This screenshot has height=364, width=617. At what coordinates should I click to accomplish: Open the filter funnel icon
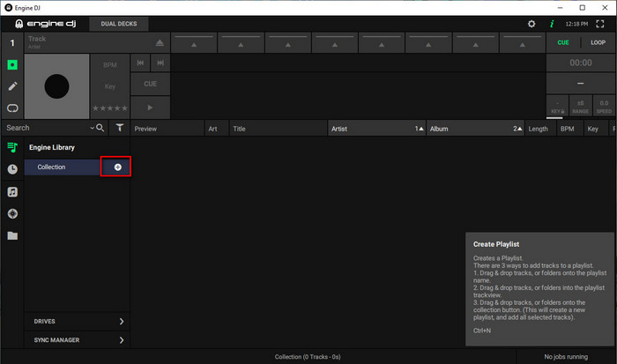point(120,128)
